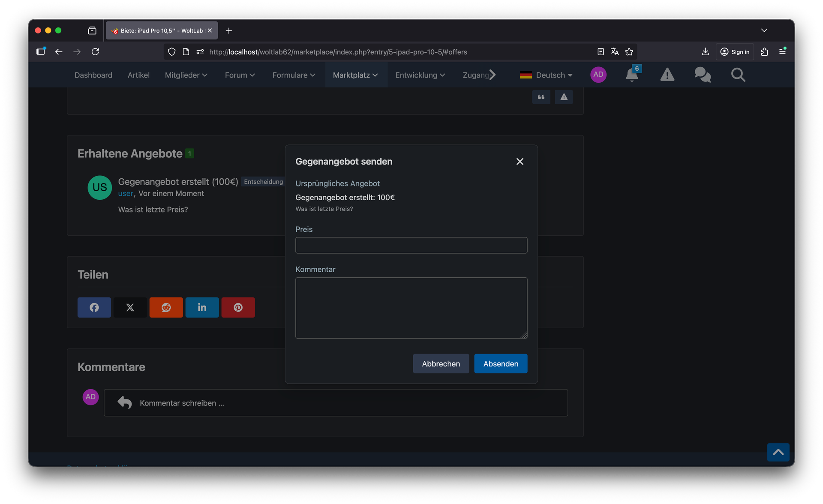
Task: Share via the Pinterest button
Action: tap(238, 307)
